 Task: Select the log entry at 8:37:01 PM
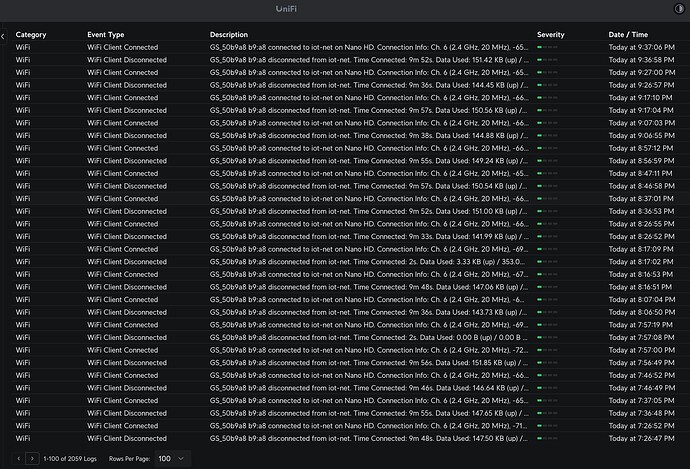350,198
